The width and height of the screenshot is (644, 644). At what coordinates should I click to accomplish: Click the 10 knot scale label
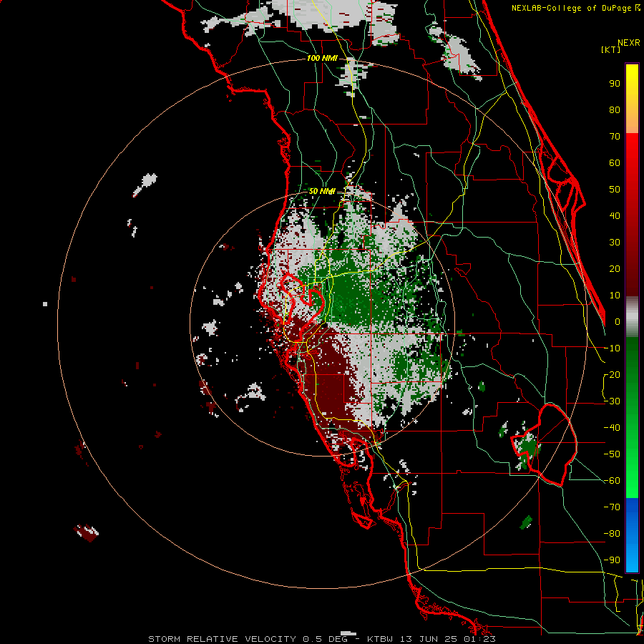click(x=615, y=296)
